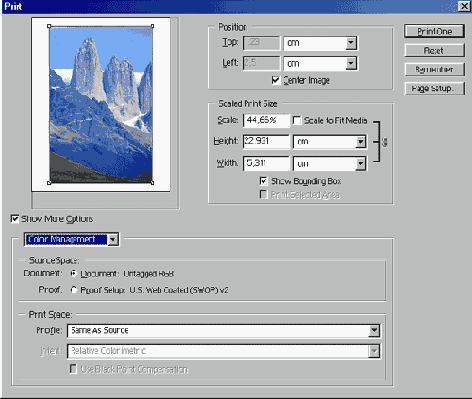Click the bottom-left bounding box handle
Image resolution: width=472 pixels, height=399 pixels.
pyautogui.click(x=49, y=183)
